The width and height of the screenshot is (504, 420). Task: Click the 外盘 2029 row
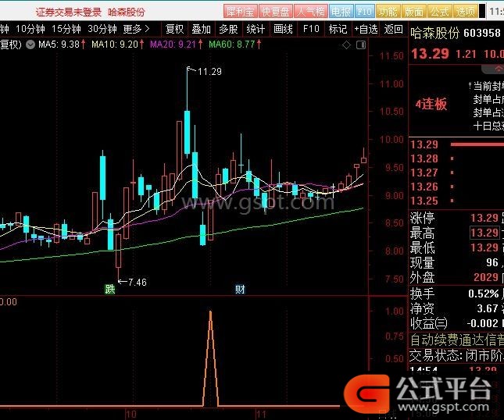coord(456,277)
